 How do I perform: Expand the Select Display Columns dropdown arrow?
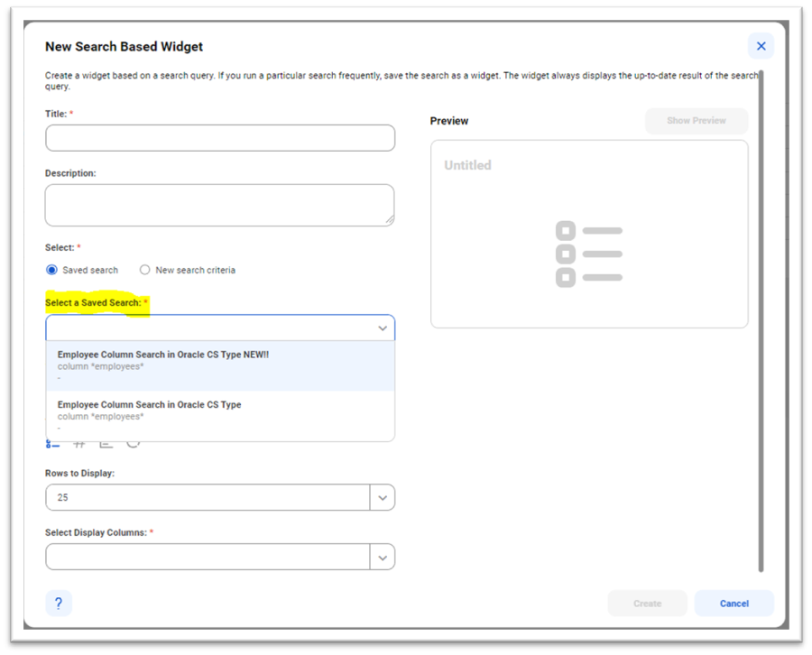[383, 558]
